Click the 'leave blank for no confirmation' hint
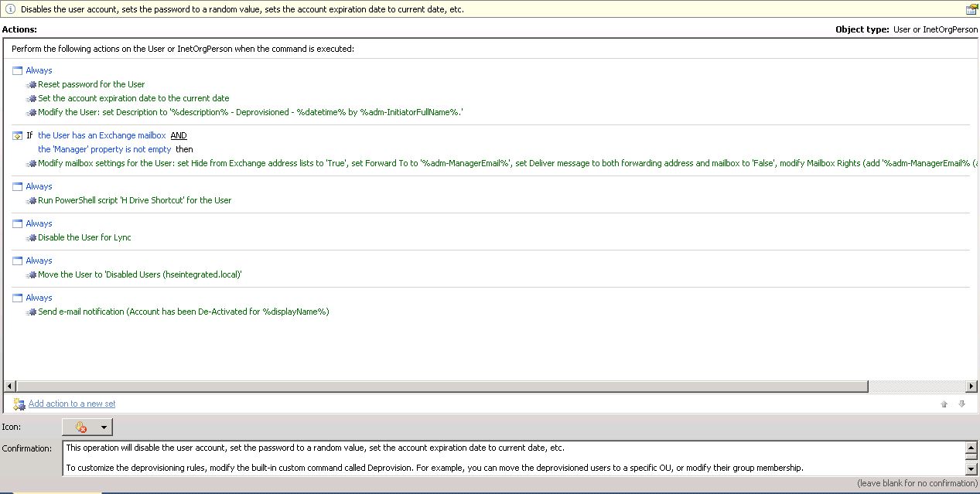Image resolution: width=980 pixels, height=494 pixels. tap(917, 483)
